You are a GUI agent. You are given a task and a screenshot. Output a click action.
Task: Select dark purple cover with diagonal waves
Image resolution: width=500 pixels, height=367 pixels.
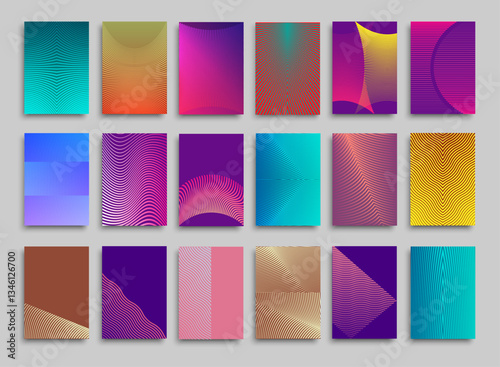(134, 293)
